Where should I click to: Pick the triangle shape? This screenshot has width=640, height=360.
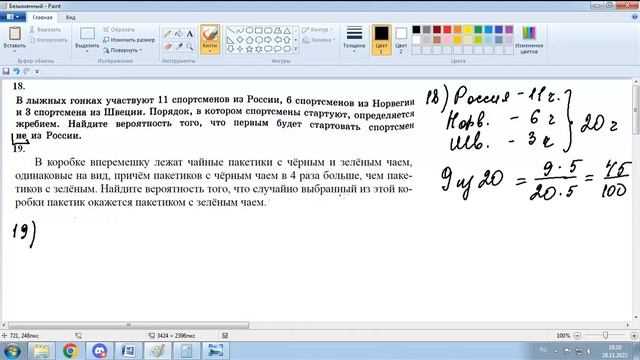287,31
